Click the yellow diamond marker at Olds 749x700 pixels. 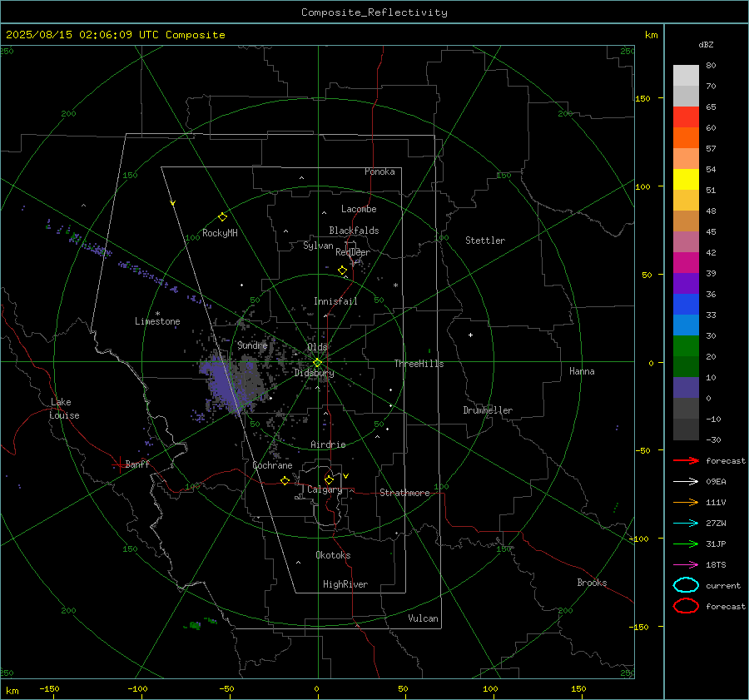(x=317, y=363)
